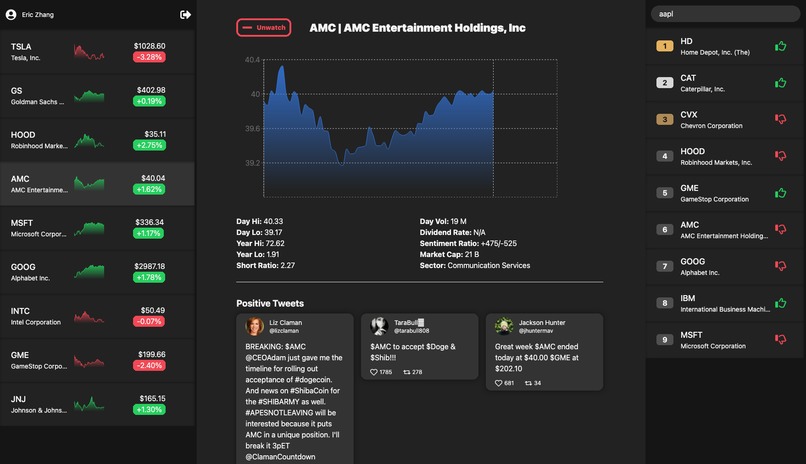Click the aapl search field

pyautogui.click(x=725, y=14)
